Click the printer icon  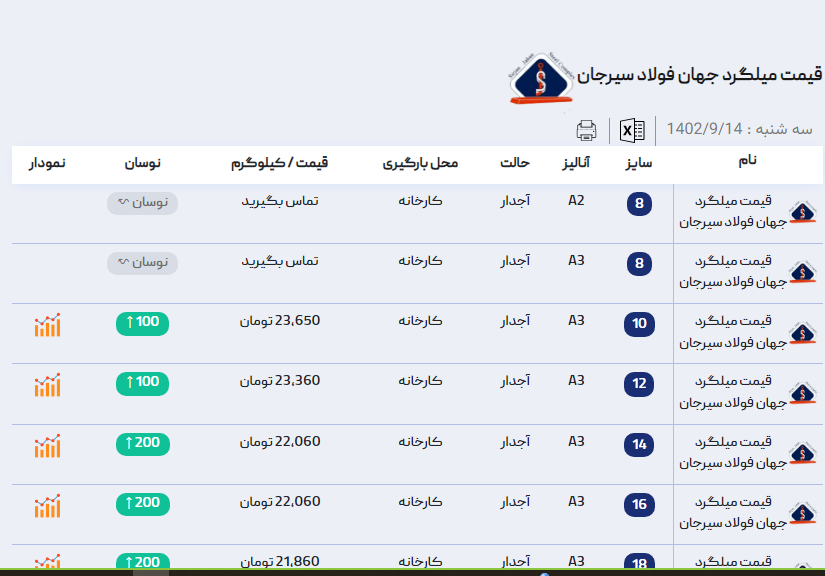[x=586, y=130]
